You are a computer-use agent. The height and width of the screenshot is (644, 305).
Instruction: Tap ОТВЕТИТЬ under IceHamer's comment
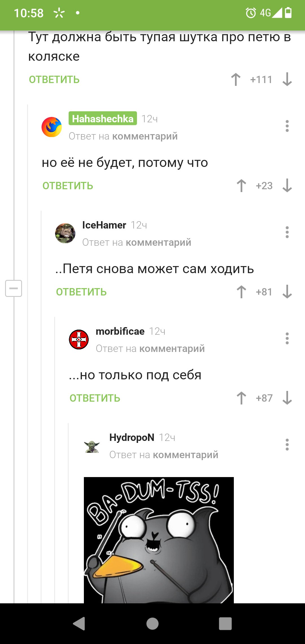coord(81,292)
